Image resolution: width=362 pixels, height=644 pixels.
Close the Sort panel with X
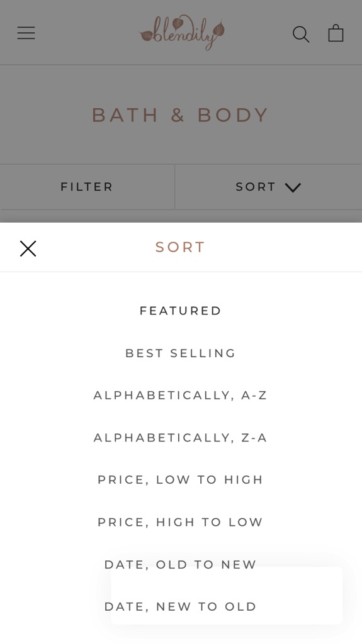click(x=28, y=248)
